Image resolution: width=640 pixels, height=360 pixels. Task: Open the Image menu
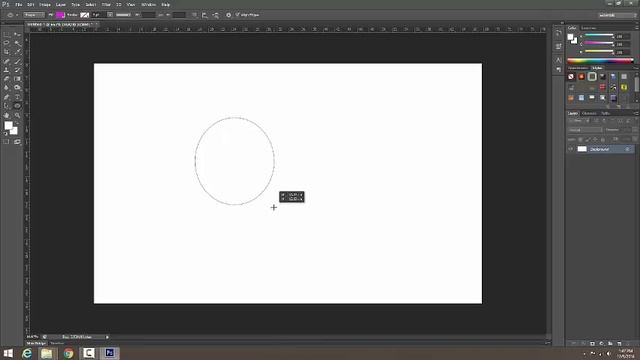tap(45, 4)
